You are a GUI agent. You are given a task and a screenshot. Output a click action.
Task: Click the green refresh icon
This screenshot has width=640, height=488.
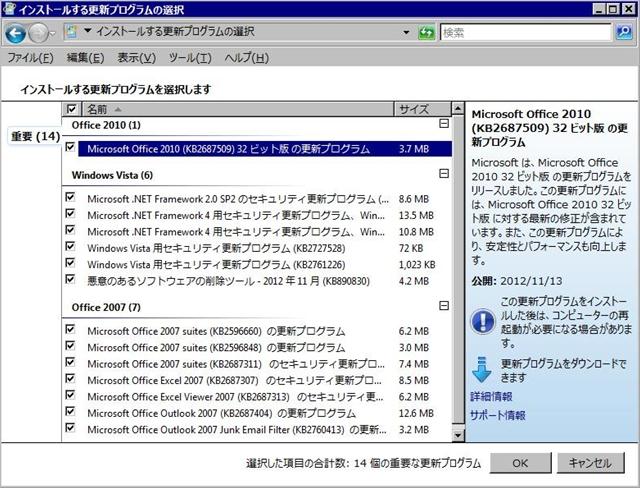pyautogui.click(x=427, y=33)
